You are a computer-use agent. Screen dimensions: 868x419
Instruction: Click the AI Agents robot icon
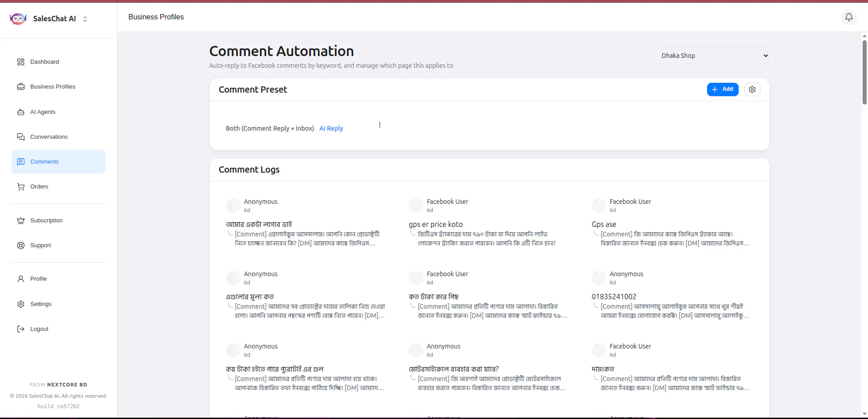[21, 112]
